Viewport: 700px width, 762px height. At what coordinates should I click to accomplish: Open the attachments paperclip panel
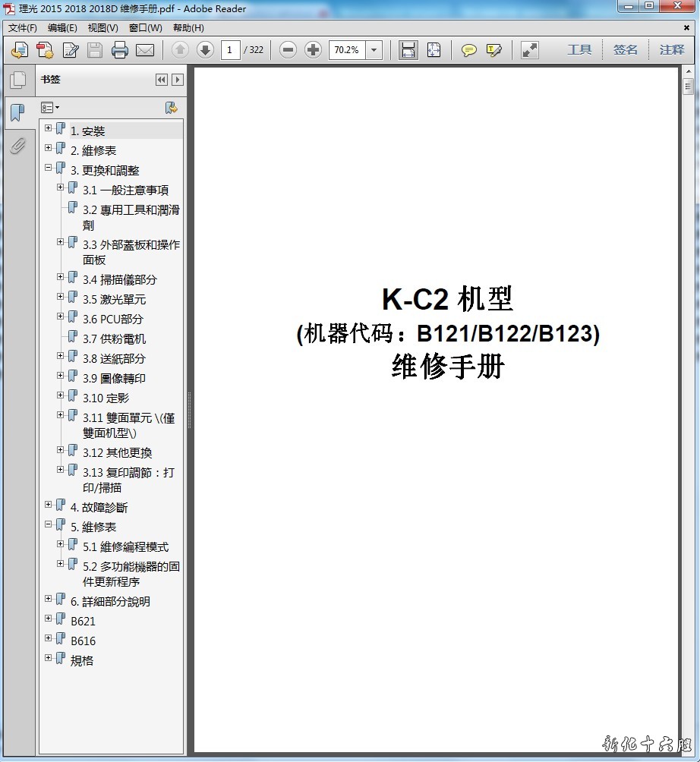point(17,146)
